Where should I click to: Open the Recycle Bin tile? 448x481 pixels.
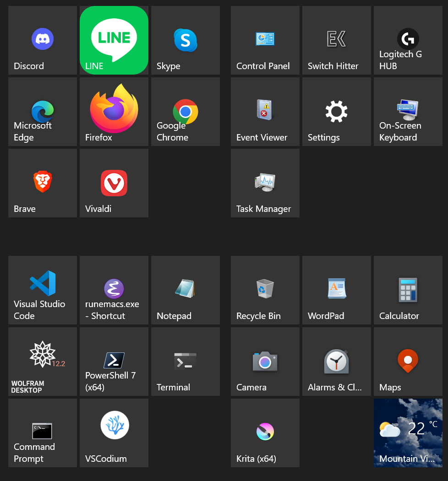[x=265, y=290]
